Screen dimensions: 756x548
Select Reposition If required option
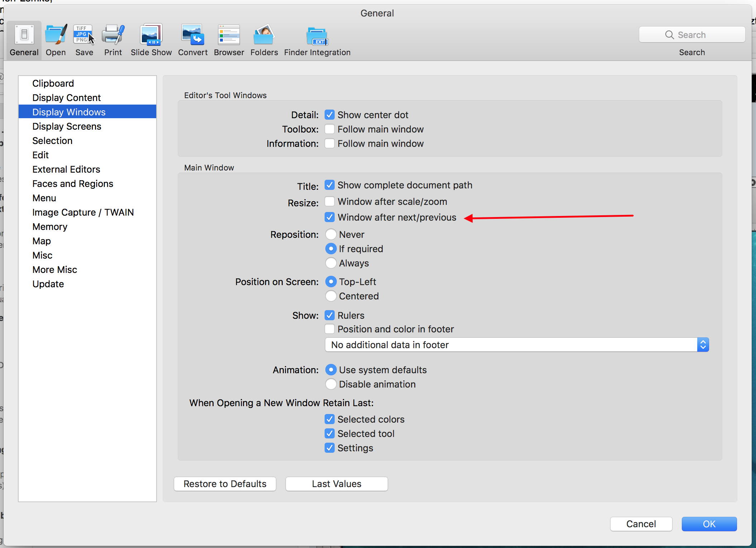click(331, 249)
